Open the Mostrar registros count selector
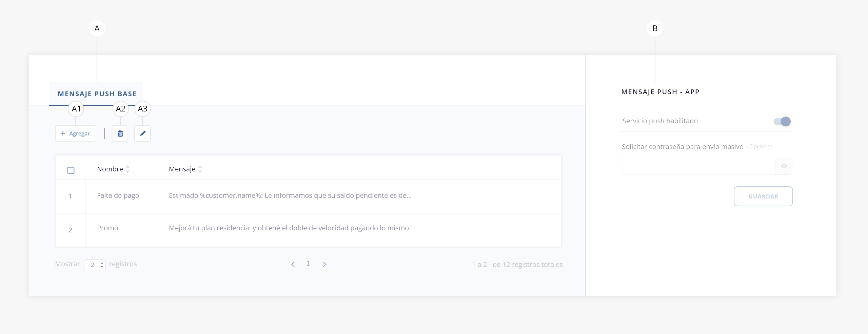Image resolution: width=868 pixels, height=334 pixels. click(95, 265)
